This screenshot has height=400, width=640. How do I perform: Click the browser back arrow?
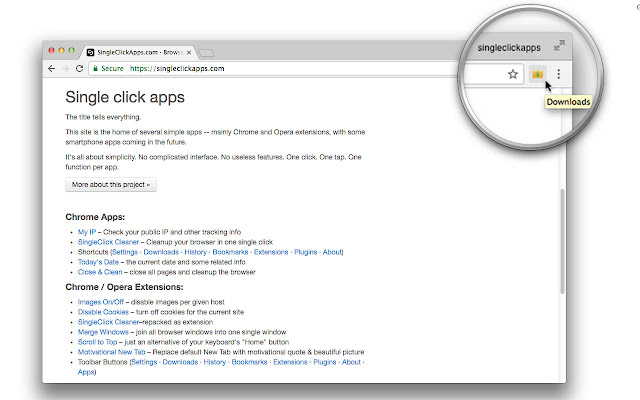pos(51,69)
